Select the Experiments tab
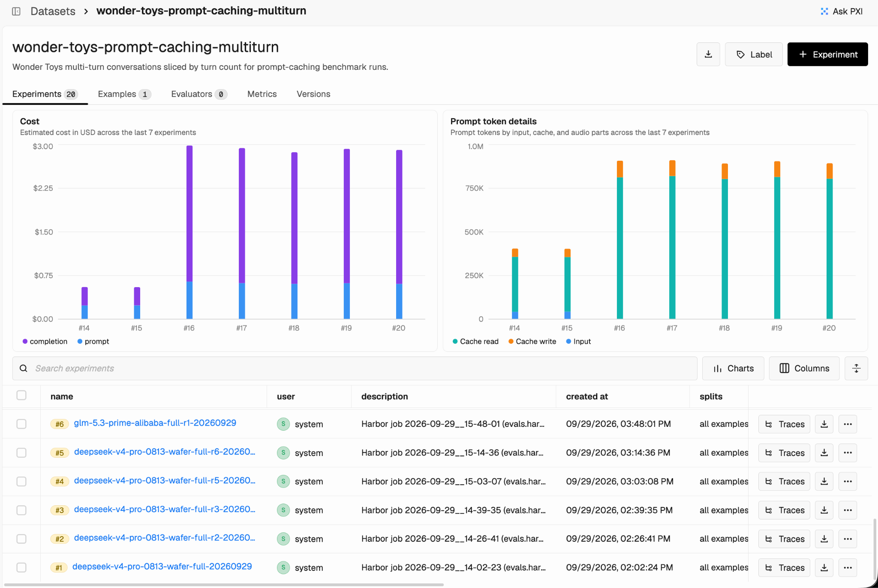 (45, 94)
